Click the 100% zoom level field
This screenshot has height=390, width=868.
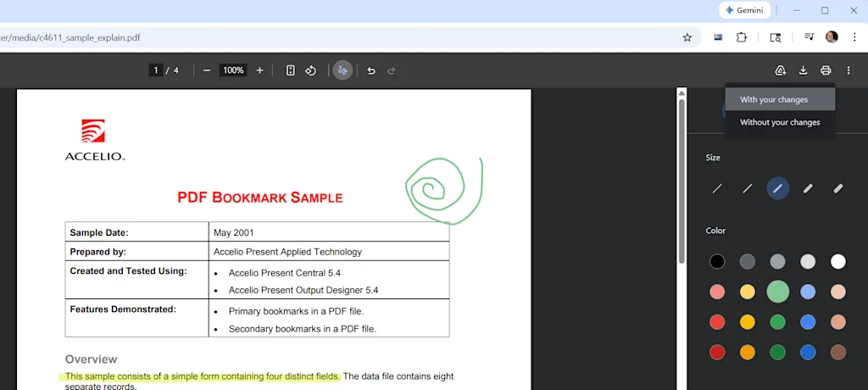pyautogui.click(x=233, y=70)
